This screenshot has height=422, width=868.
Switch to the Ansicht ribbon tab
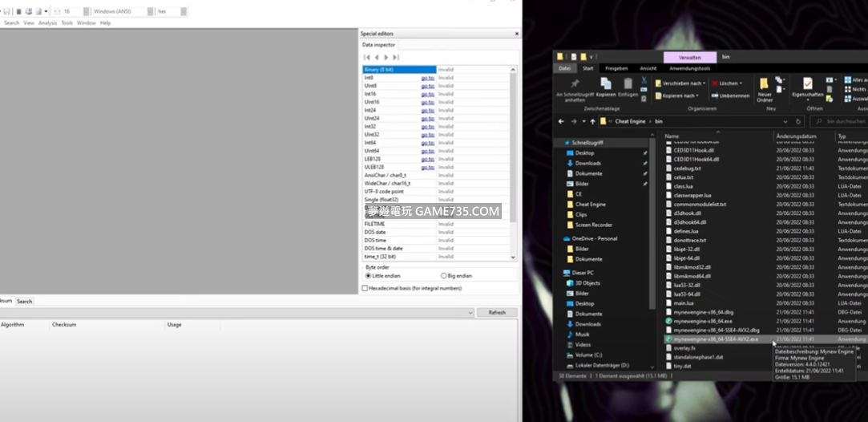[x=648, y=68]
